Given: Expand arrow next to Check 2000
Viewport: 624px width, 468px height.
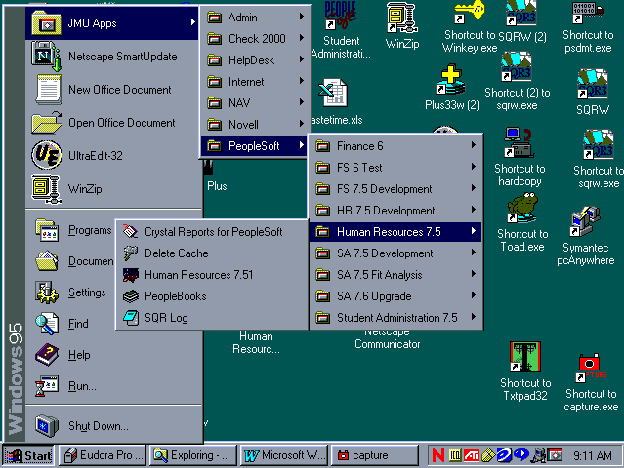Looking at the screenshot, I should coord(302,38).
